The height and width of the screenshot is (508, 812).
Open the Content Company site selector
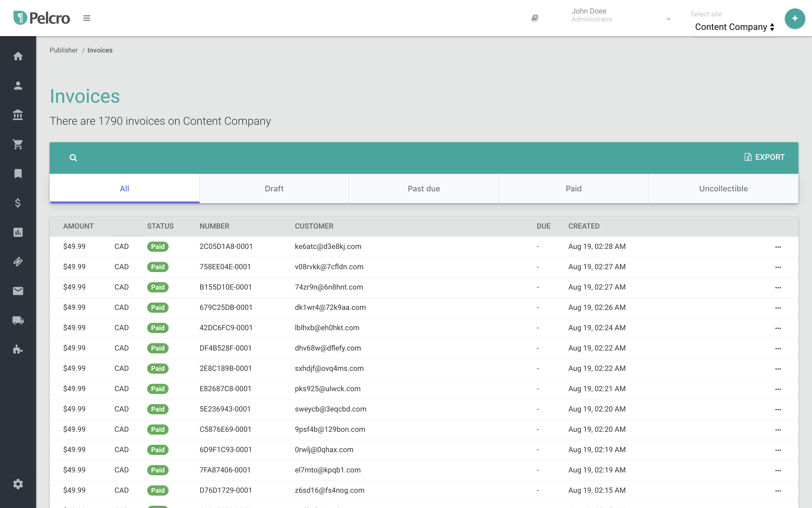click(x=734, y=27)
